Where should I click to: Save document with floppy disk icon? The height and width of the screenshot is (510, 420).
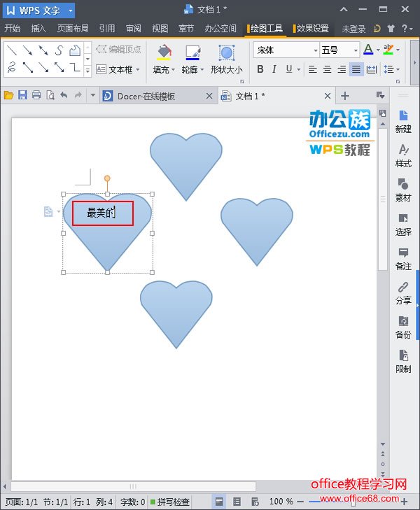click(x=22, y=95)
